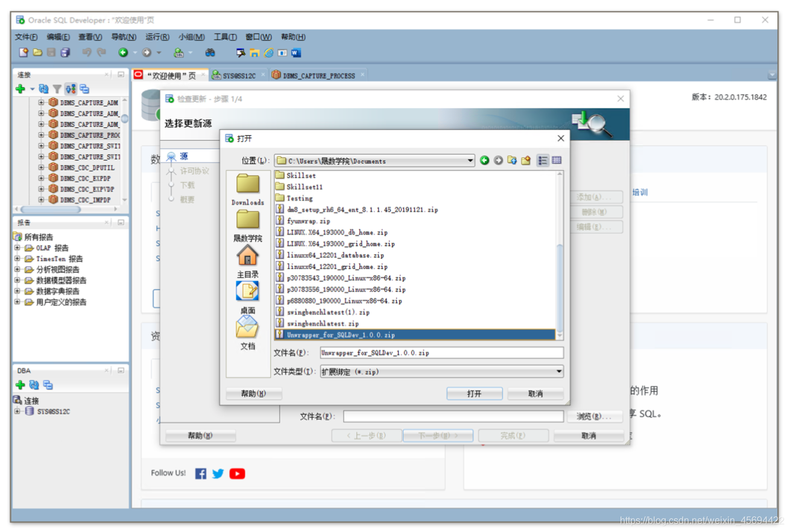
Task: Expand DBMS_CDC_EXPDP tree node
Action: [x=42, y=179]
